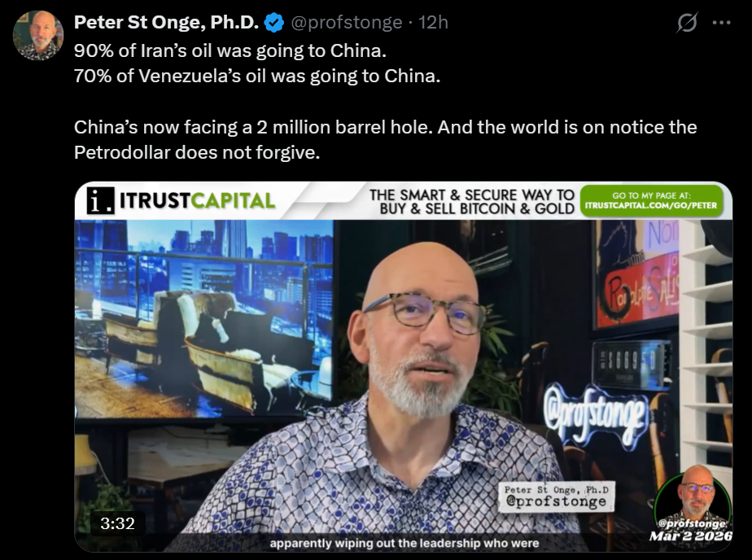Click the neon @profstonge sign in video
This screenshot has height=560, width=752.
click(x=596, y=415)
